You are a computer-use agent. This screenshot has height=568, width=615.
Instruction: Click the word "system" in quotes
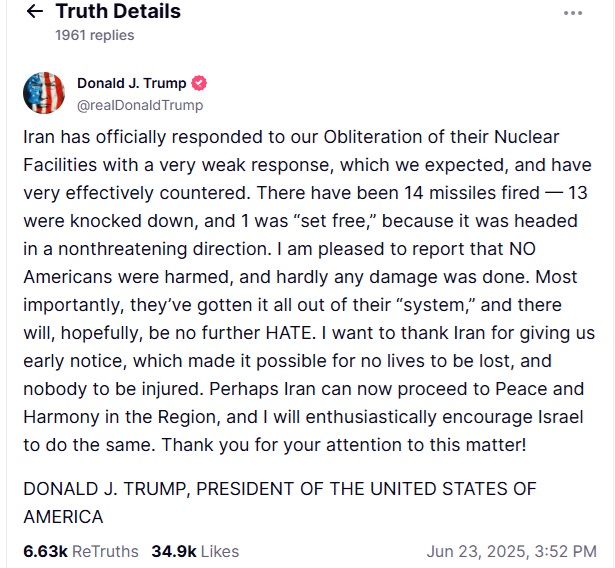437,305
